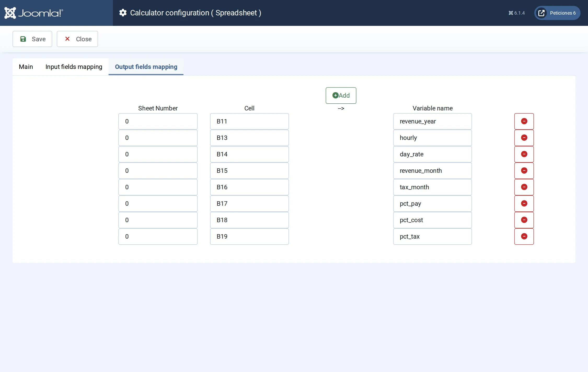Image resolution: width=588 pixels, height=372 pixels.
Task: Click the pct_tax variable name field
Action: tap(433, 237)
